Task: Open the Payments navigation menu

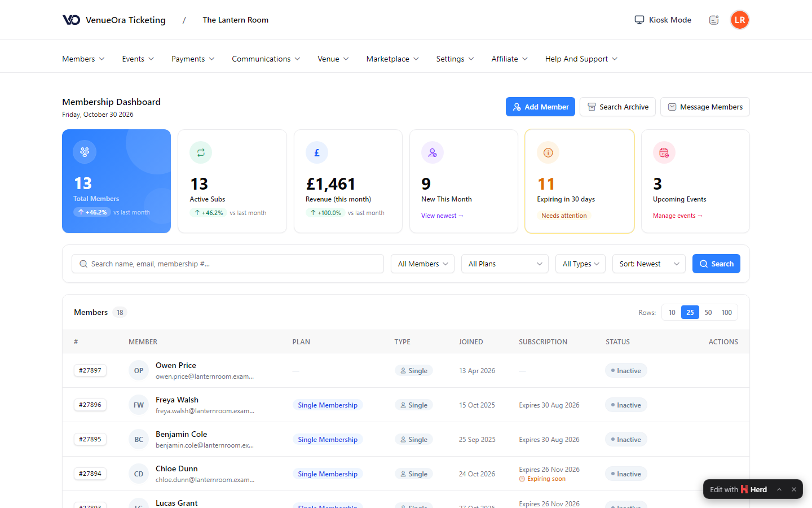Action: click(193, 59)
